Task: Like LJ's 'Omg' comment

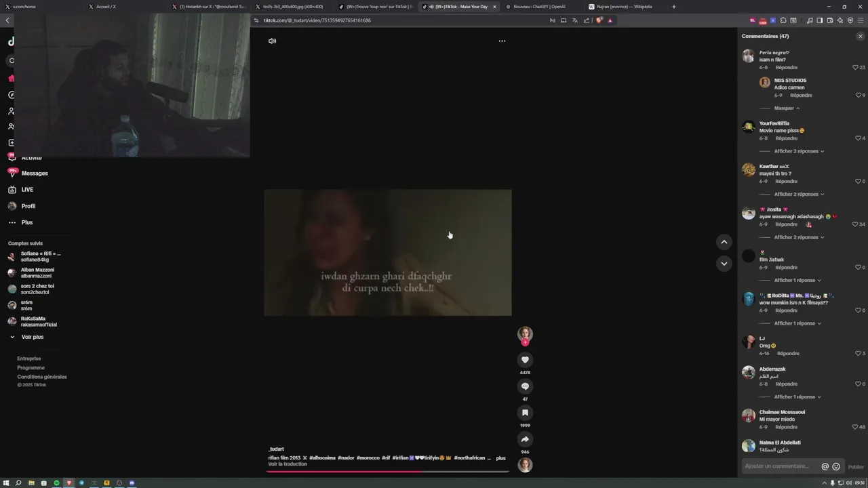Action: click(858, 354)
